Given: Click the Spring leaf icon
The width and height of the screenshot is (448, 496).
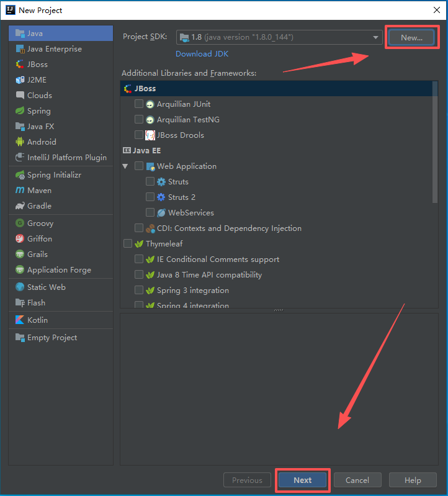Looking at the screenshot, I should (20, 110).
